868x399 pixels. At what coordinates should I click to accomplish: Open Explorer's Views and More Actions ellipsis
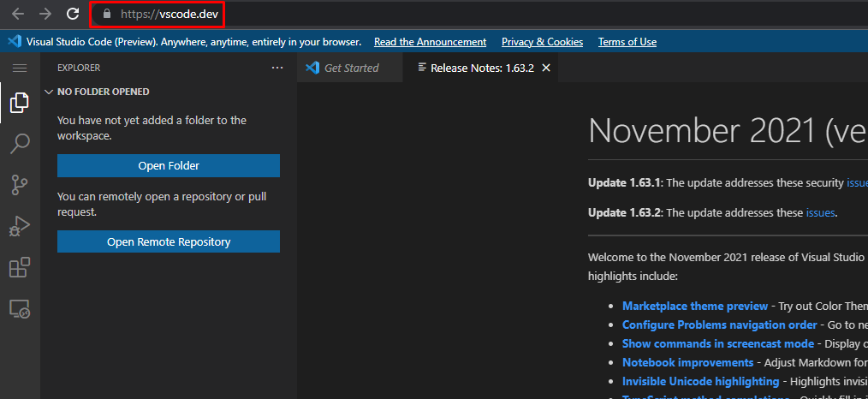point(276,68)
